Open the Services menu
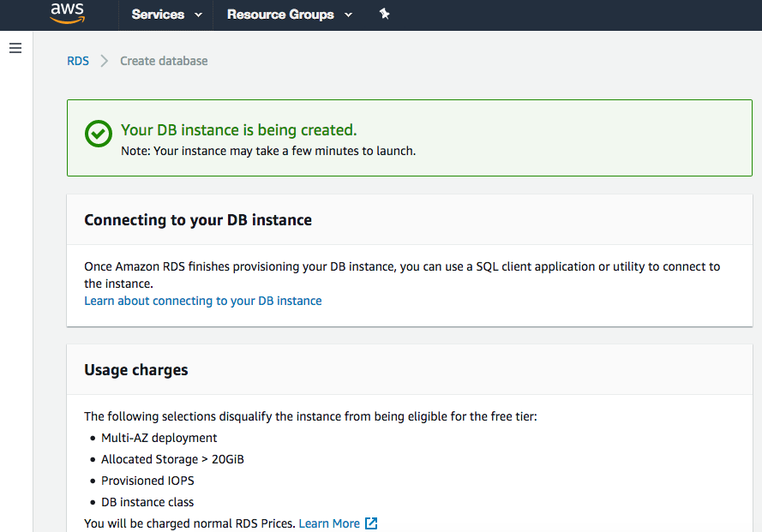 (158, 15)
